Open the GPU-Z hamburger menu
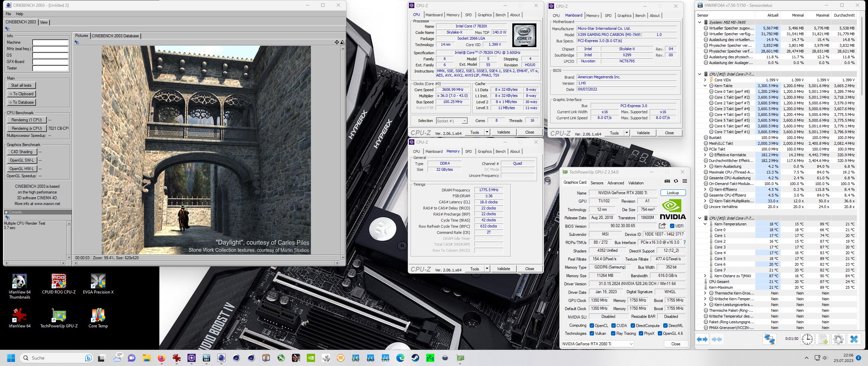868x366 pixels. [685, 181]
